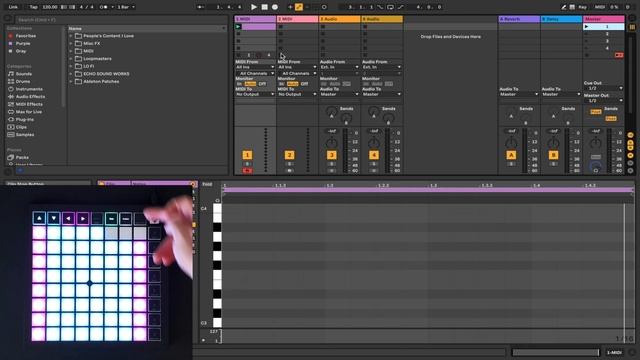
Task: Open the 1 Bar quantization menu
Action: click(126, 7)
